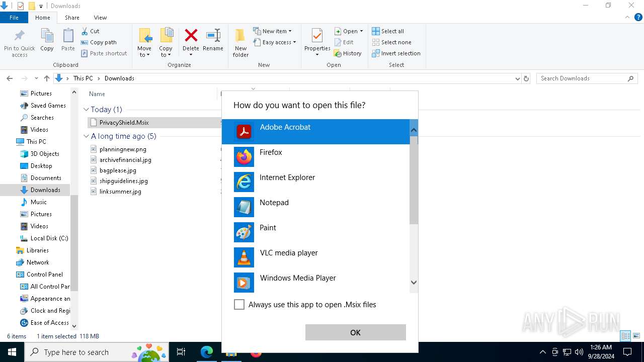Click OK in the open-with dialog
This screenshot has width=644, height=362.
click(x=355, y=332)
